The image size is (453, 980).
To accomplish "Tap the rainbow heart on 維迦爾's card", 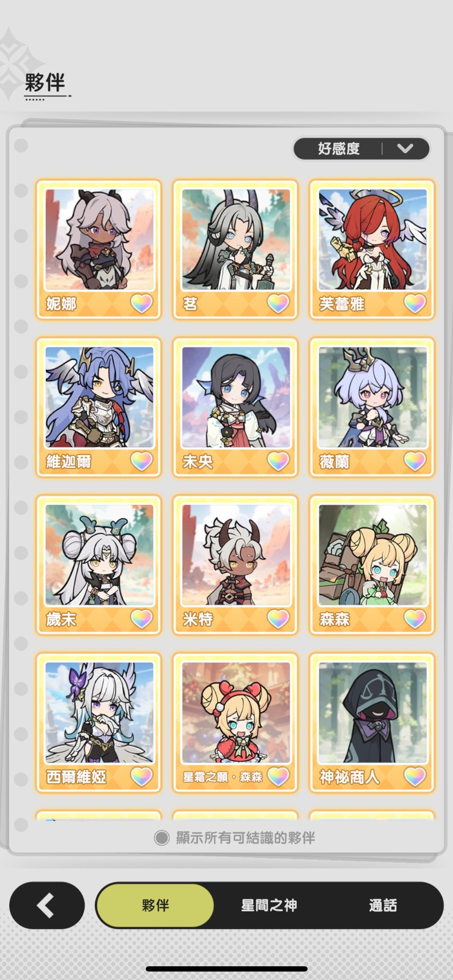I will (141, 461).
